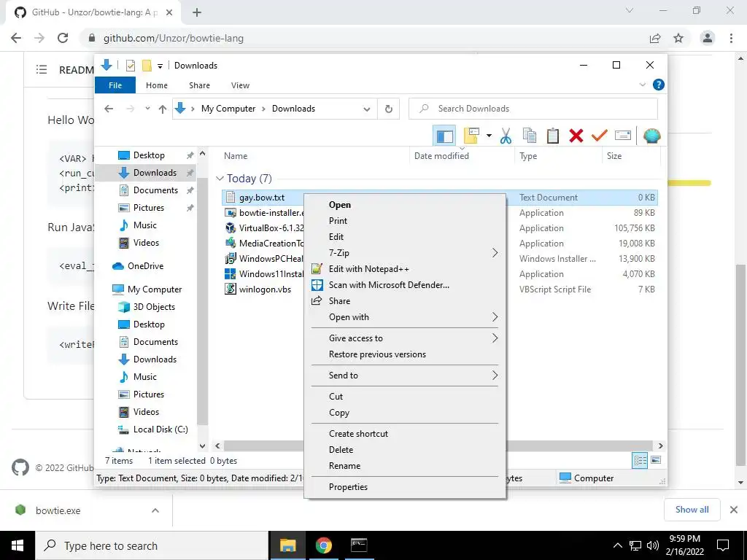Click the blue Help question mark icon
Viewport: 747px width, 560px height.
click(659, 85)
